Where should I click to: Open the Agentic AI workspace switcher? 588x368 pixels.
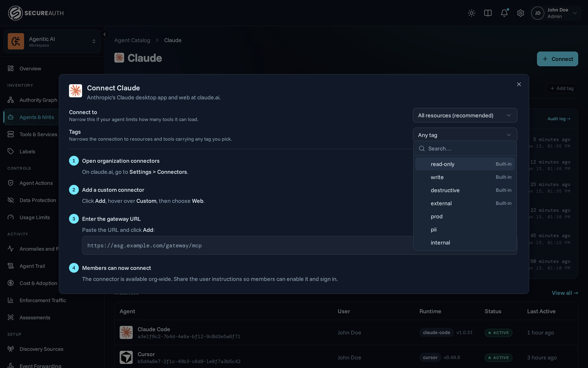(x=52, y=41)
